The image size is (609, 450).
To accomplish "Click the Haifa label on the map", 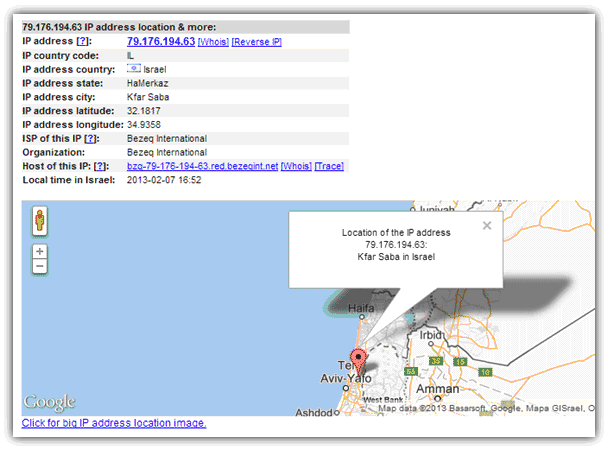I will tap(360, 308).
